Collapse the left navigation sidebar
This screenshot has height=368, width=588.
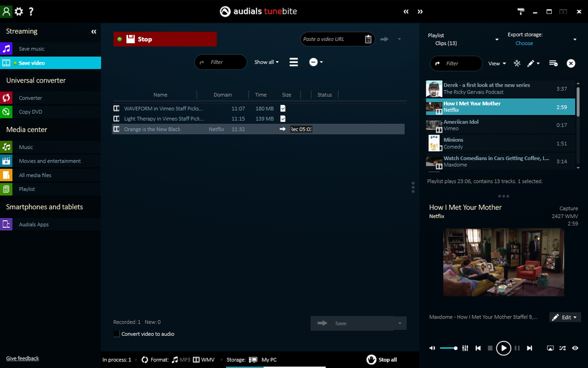coord(94,32)
